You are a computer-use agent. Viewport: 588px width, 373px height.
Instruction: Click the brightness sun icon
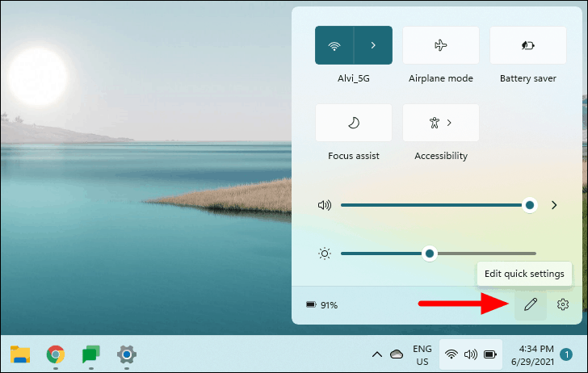pos(325,254)
